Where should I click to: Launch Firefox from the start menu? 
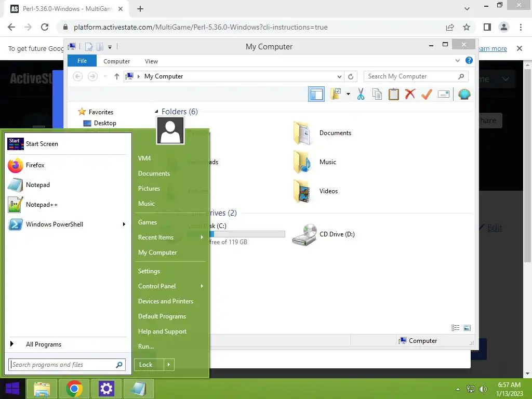point(66,165)
